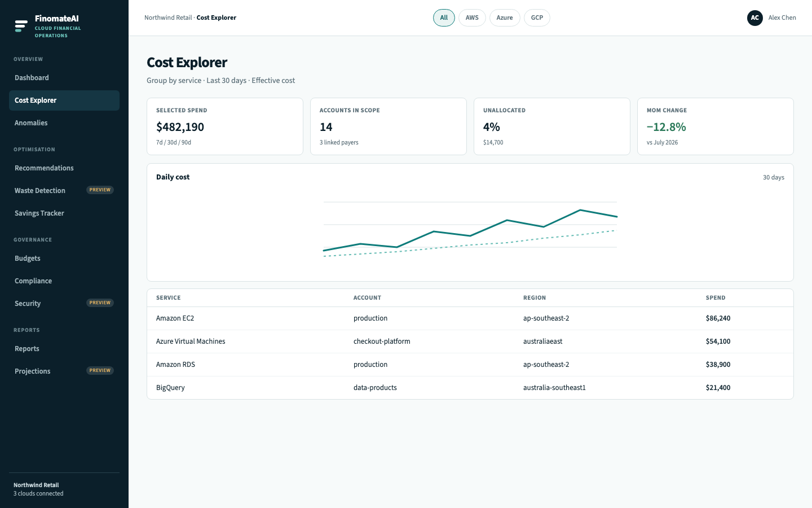Open the Projections preview page
812x508 pixels.
64,371
